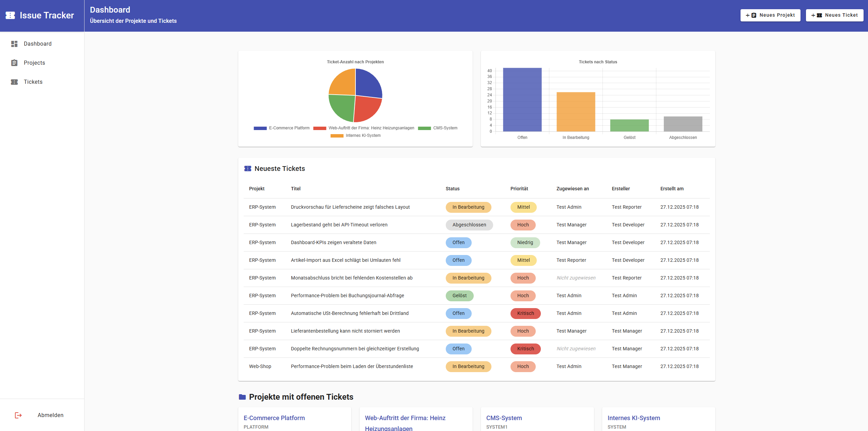
Task: Toggle the green CMS-System legend swatch
Action: (425, 128)
